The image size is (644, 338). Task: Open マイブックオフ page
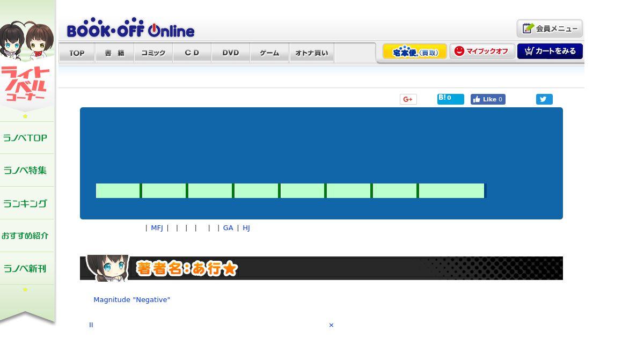(482, 52)
